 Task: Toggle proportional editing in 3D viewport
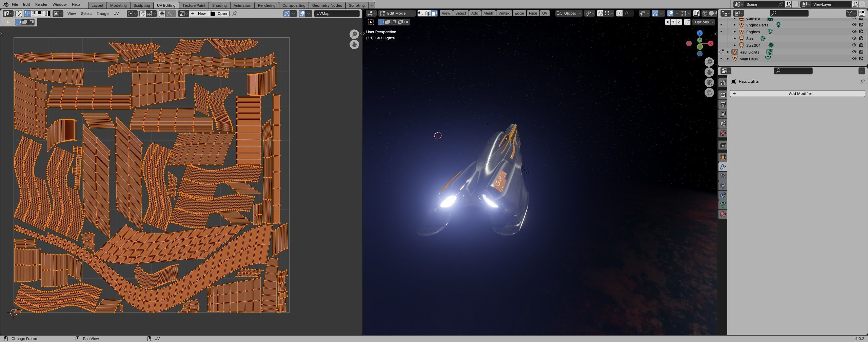pyautogui.click(x=619, y=13)
